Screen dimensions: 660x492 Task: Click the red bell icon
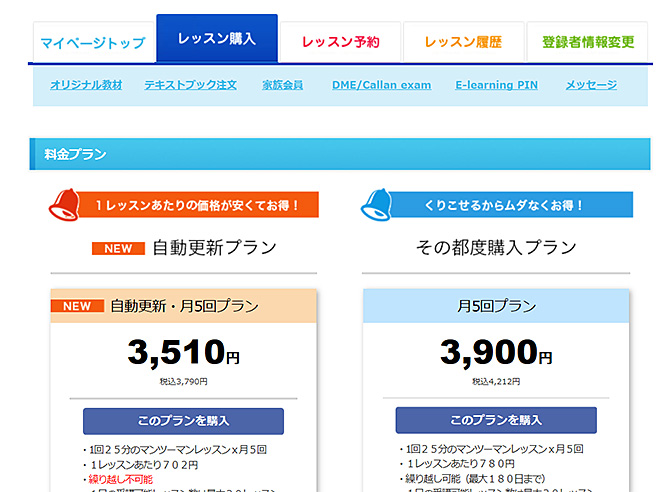point(66,204)
